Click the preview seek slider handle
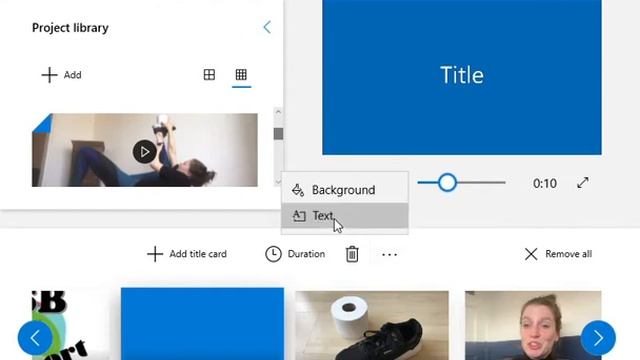 pos(447,182)
